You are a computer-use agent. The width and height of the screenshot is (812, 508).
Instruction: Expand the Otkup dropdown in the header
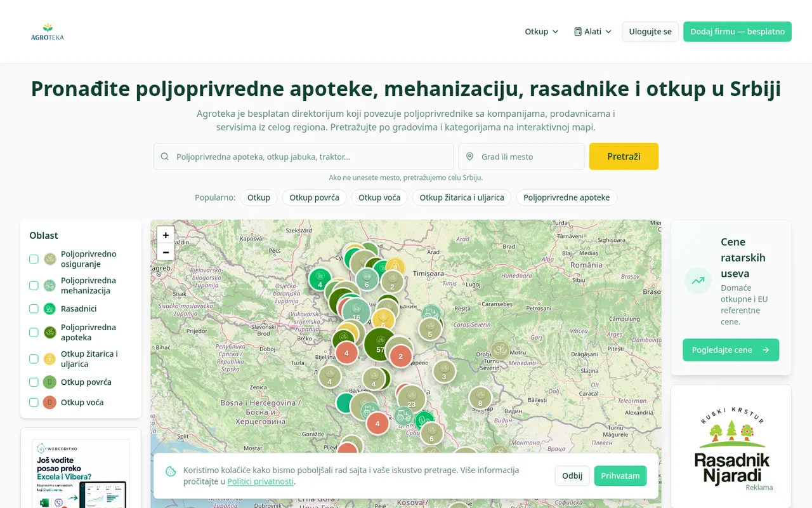542,32
